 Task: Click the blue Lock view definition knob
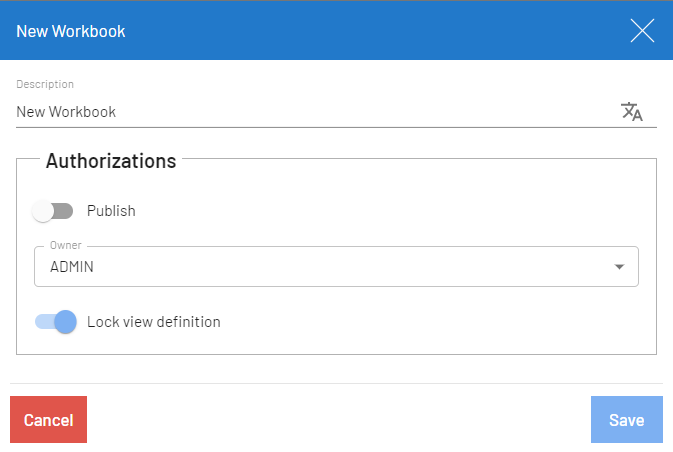(66, 322)
